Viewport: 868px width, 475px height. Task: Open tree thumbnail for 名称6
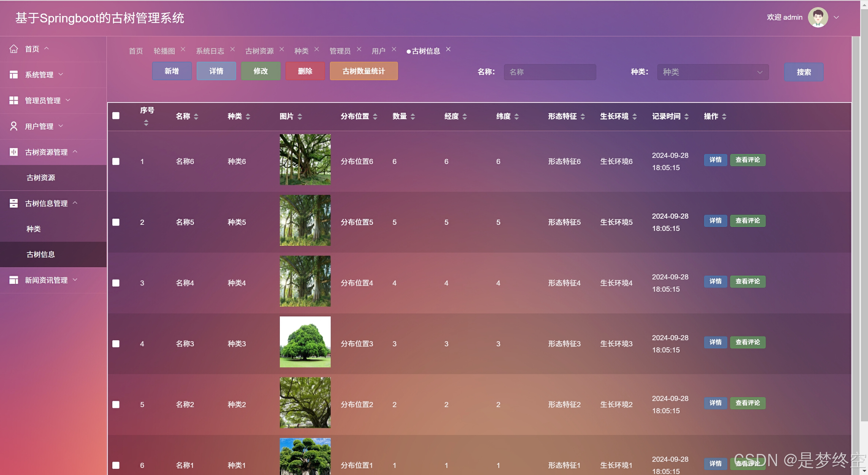(305, 160)
